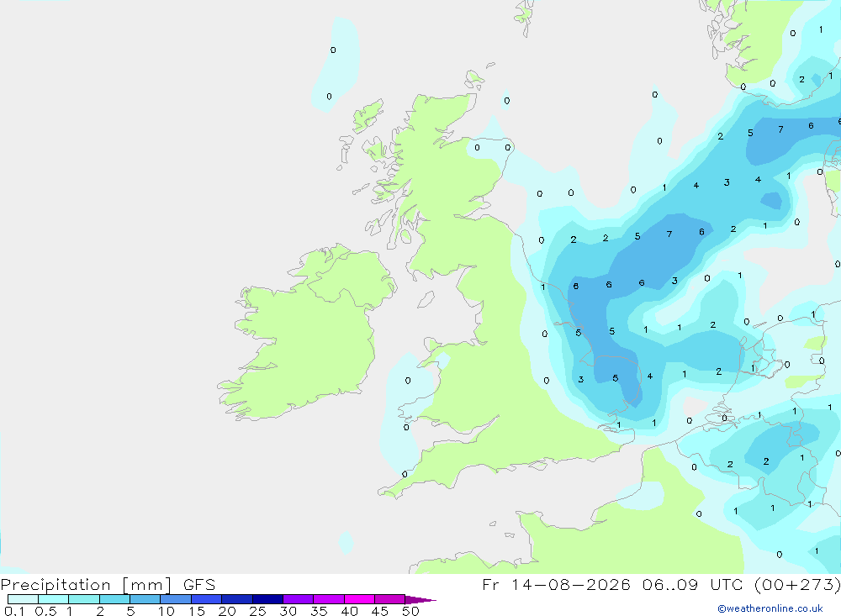
Task: Pick the legend swatch between 10 and 15
Action: [x=176, y=599]
